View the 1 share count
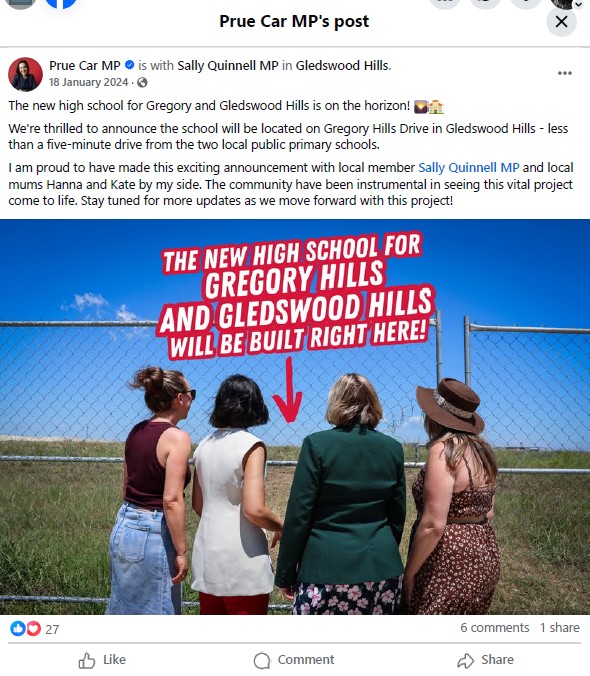The image size is (590, 676). coord(559,628)
